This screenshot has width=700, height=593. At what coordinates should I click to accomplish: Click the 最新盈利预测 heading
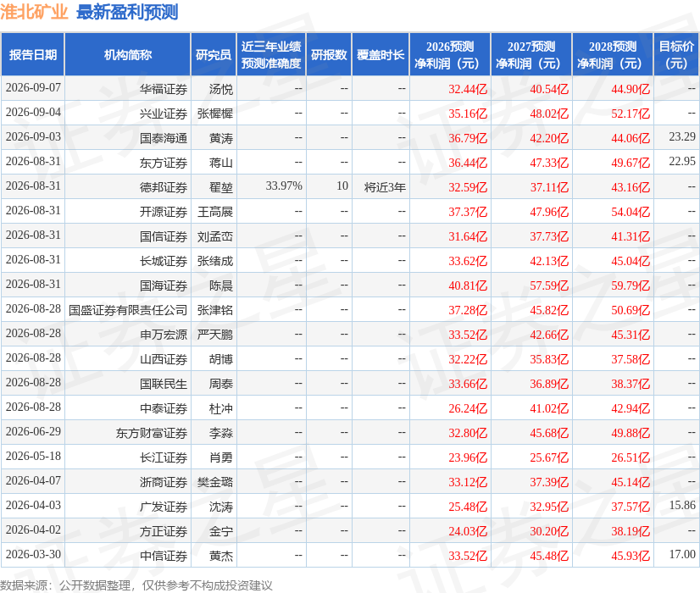point(127,12)
